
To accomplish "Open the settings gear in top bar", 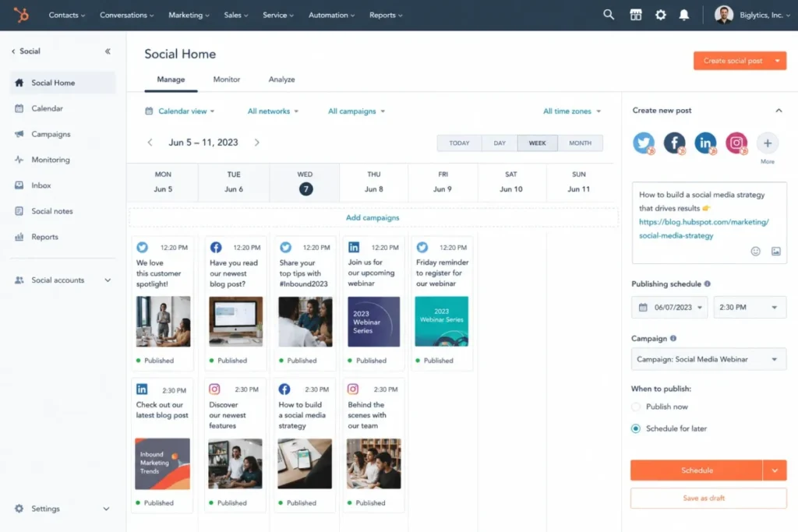I will (660, 15).
